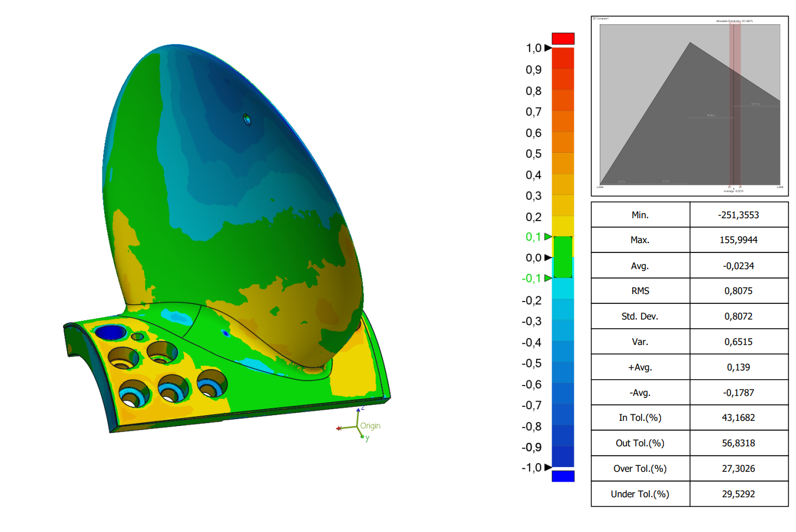Viewport: 796px width, 532px height.
Task: Pick the red over-range swatch atop the scale
Action: [563, 39]
